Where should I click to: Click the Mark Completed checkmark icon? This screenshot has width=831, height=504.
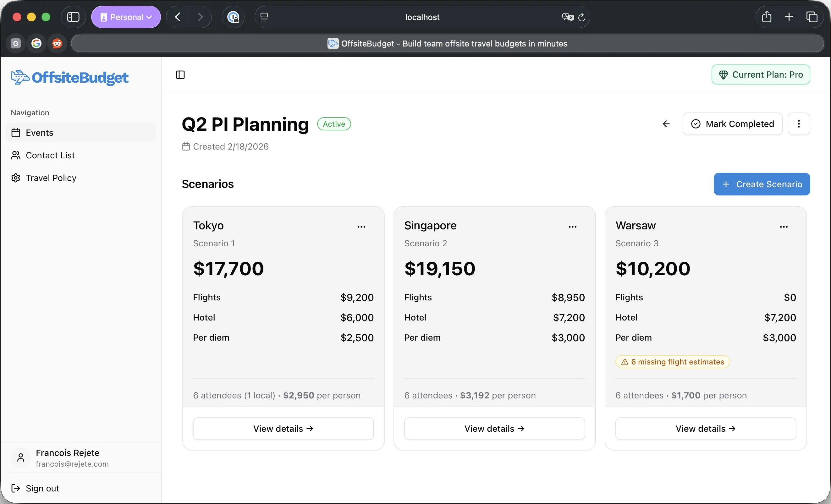[x=696, y=124]
